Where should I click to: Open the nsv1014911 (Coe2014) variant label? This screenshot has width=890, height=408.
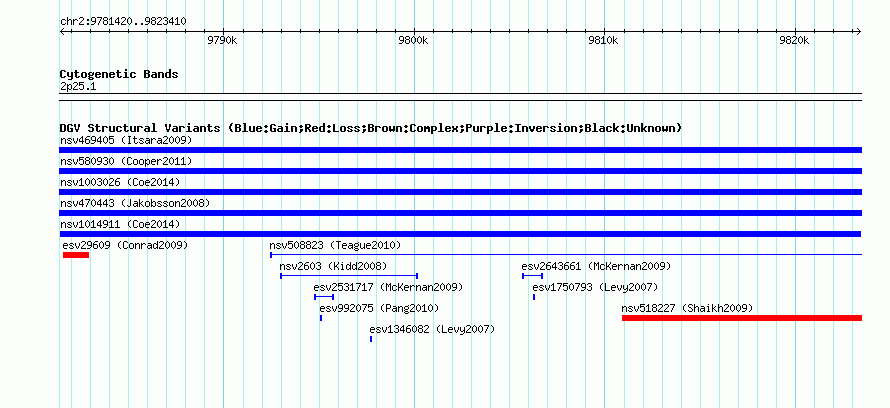click(x=120, y=225)
